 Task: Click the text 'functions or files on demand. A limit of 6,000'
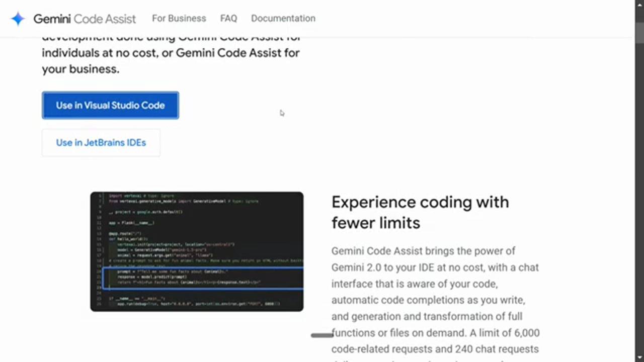436,333
